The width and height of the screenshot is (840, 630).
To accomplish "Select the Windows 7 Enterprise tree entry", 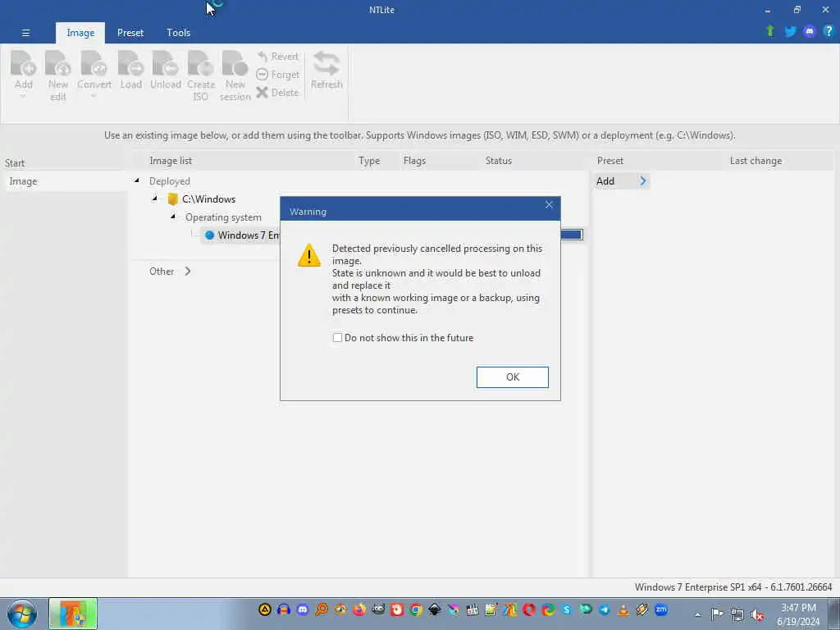I will [x=242, y=235].
